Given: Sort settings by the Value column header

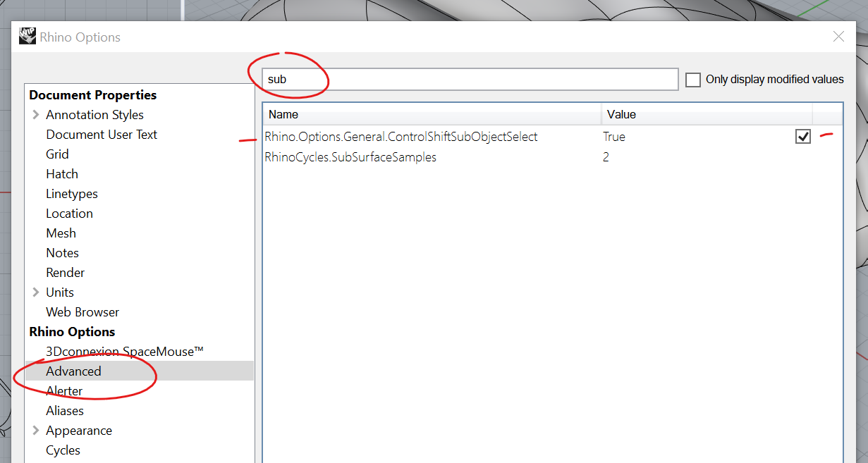Looking at the screenshot, I should (707, 114).
